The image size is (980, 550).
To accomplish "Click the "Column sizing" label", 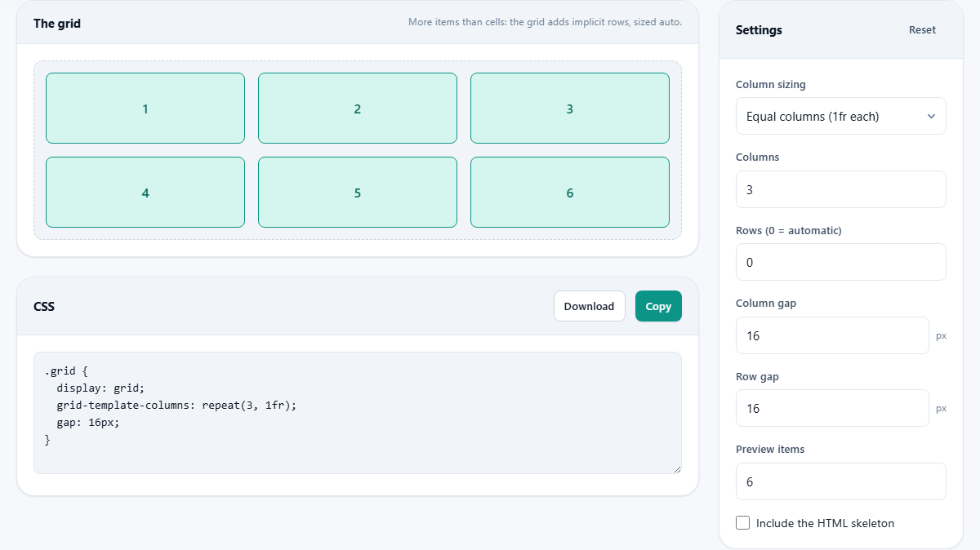I will pos(771,84).
